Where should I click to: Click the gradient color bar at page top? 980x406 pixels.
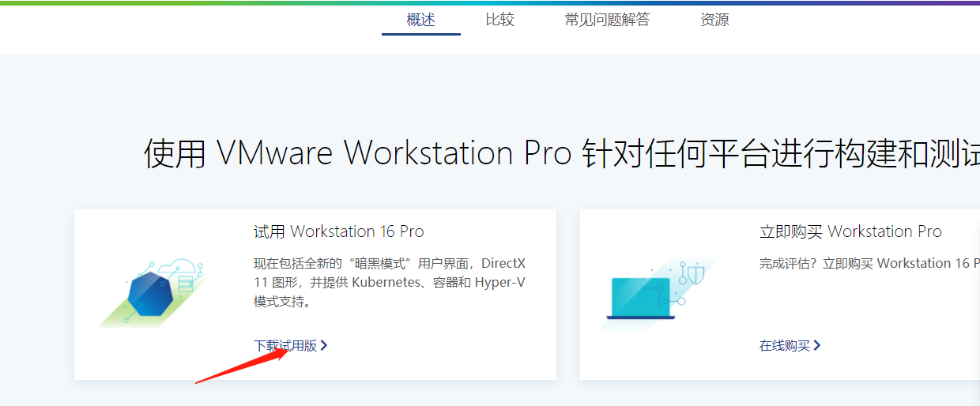click(490, 2)
